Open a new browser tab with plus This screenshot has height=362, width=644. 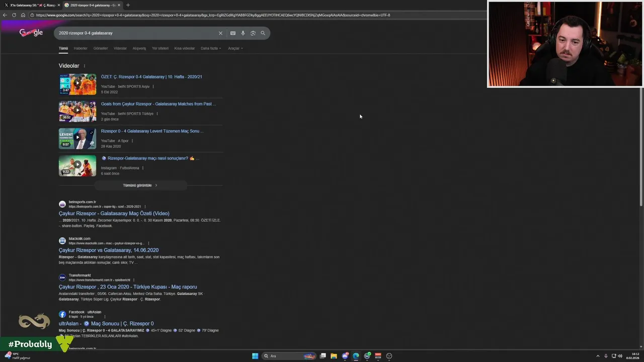128,5
